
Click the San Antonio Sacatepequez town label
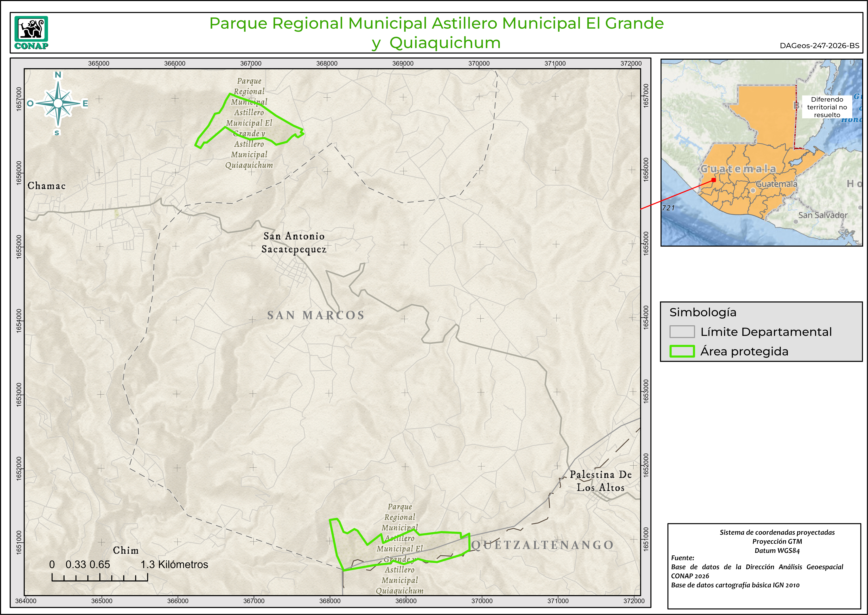[x=294, y=242]
